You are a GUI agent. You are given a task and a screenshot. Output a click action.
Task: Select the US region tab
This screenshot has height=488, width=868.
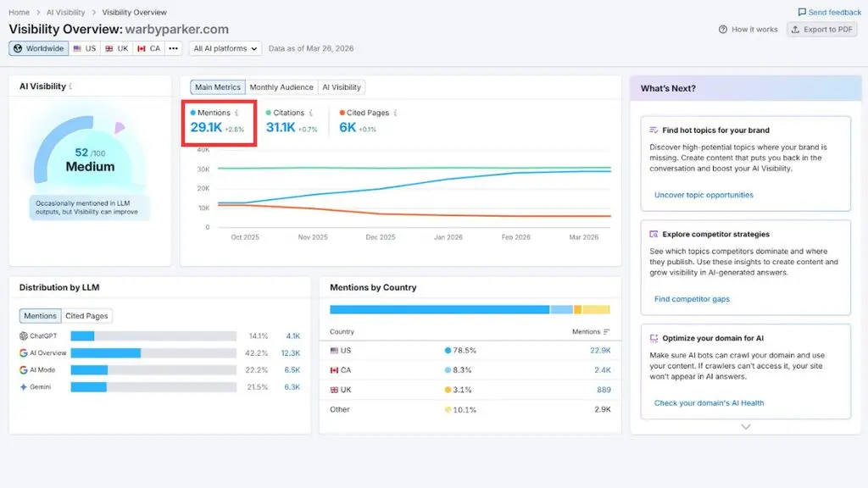pos(85,48)
